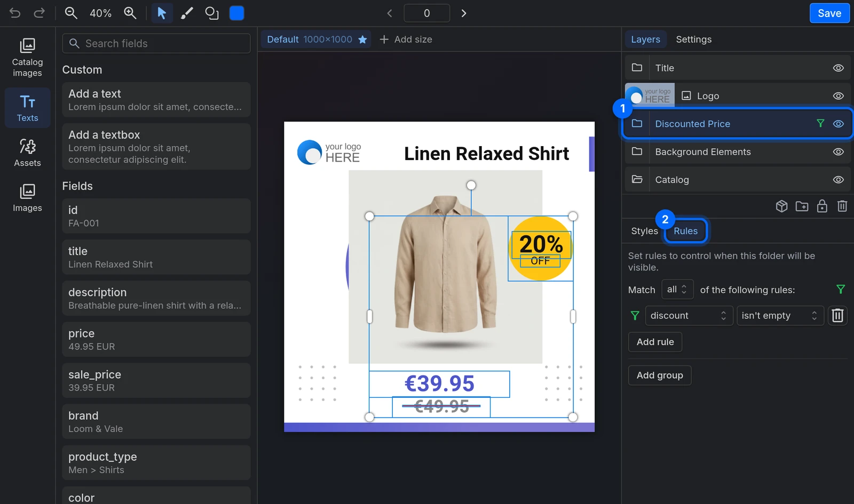The image size is (854, 504).
Task: Click the undo arrow icon
Action: [15, 13]
